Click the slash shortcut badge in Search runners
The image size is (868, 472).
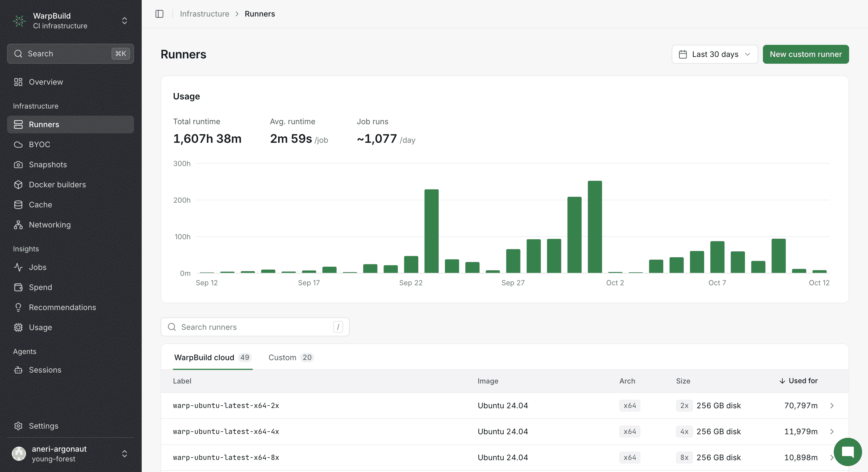tap(338, 327)
